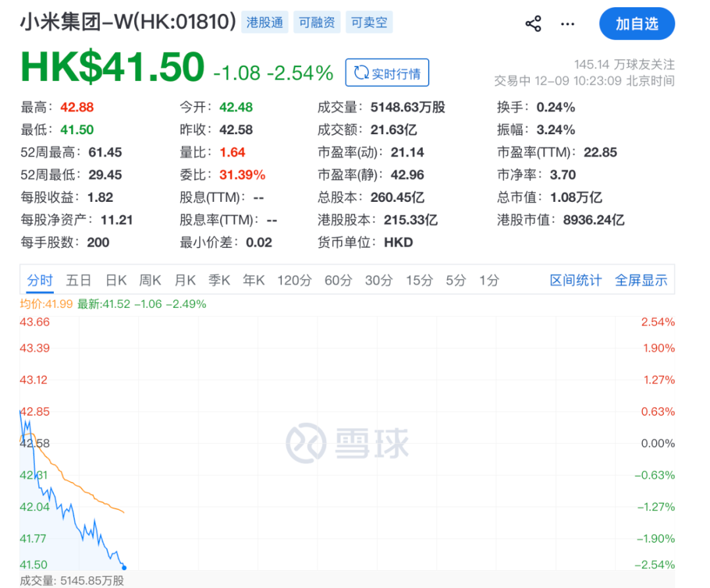Open the 季K chart tab

click(219, 280)
